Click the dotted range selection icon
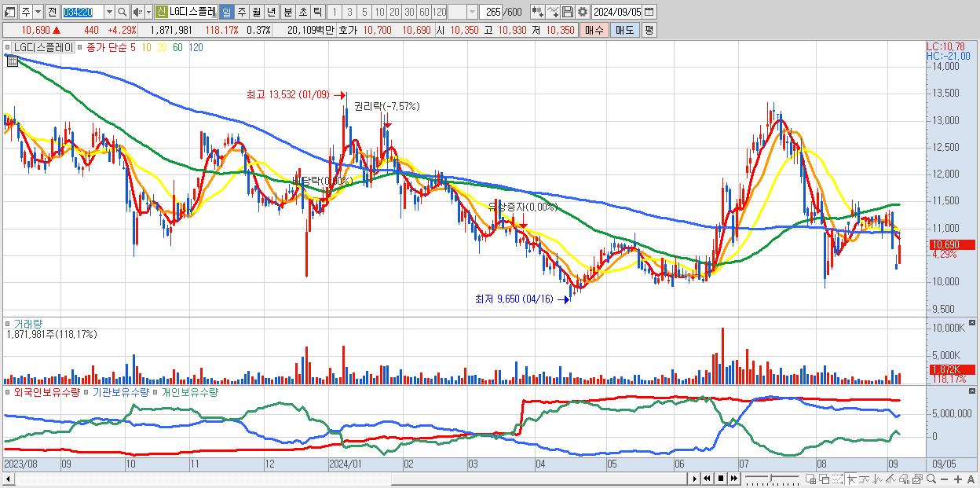The height and width of the screenshot is (488, 980). [x=837, y=479]
